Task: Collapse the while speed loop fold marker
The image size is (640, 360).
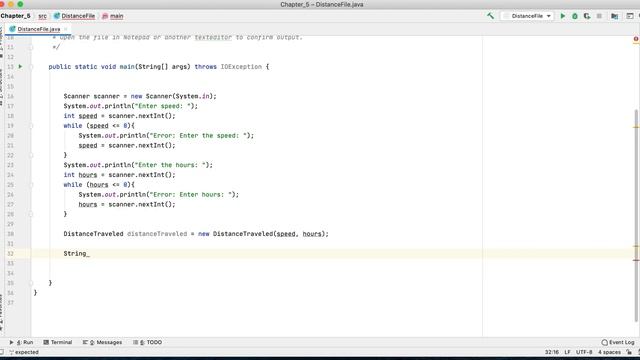Action: (31, 126)
